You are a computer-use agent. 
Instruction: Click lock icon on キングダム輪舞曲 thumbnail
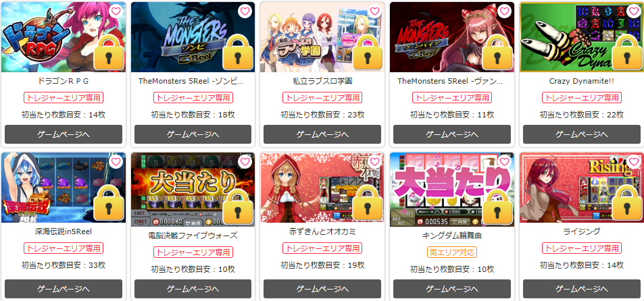point(497,207)
